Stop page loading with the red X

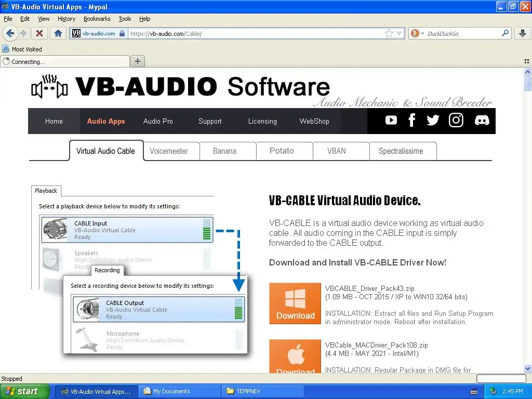pos(39,33)
